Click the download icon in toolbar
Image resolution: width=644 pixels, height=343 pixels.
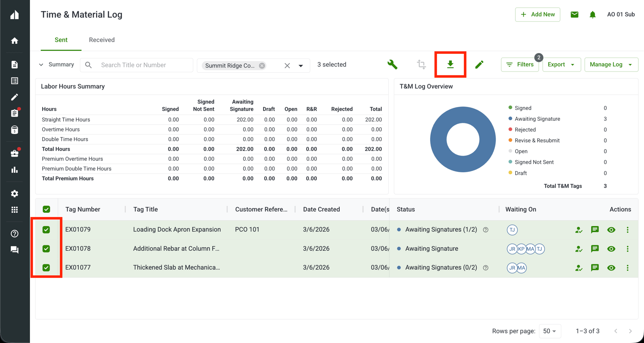(450, 65)
